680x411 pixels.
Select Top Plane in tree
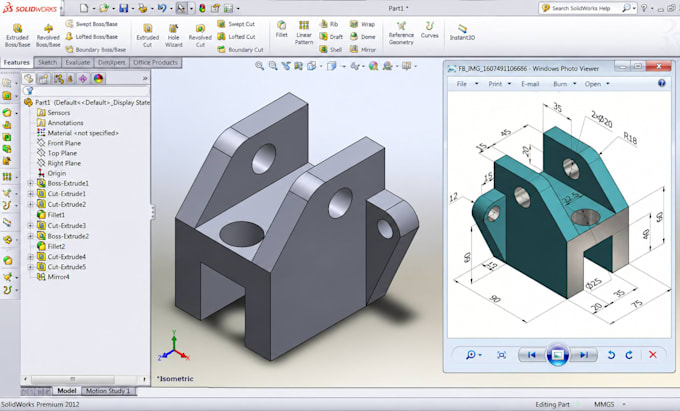(x=57, y=153)
